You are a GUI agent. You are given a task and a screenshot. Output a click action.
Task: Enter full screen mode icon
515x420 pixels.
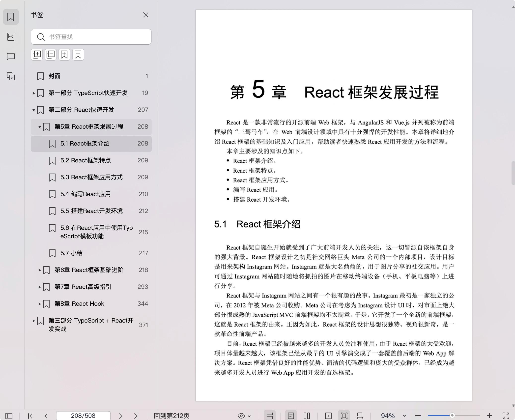tap(506, 416)
